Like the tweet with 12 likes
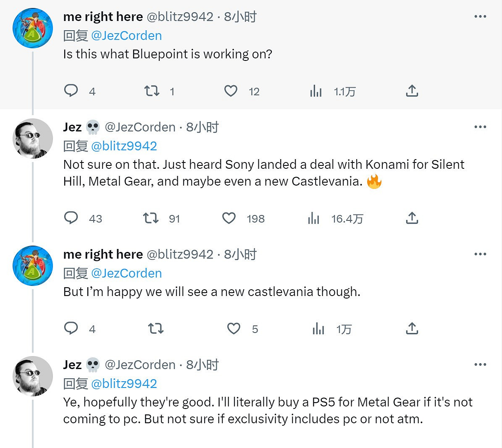 [x=231, y=90]
